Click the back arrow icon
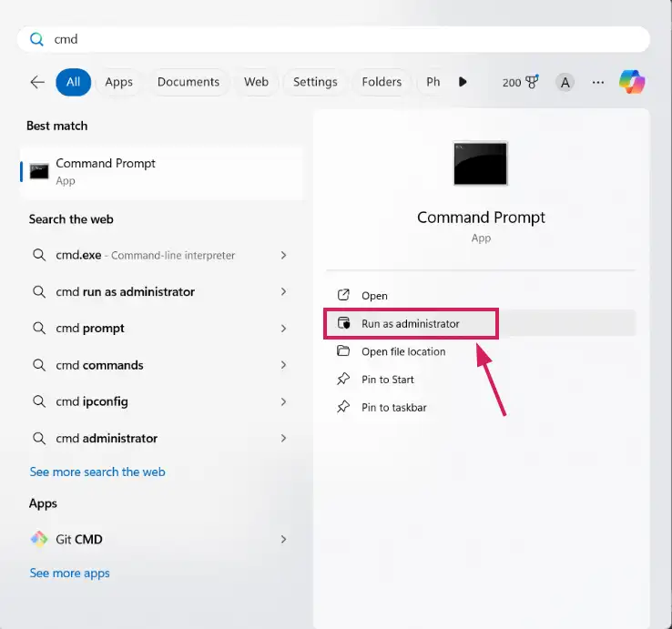This screenshot has width=672, height=629. 37,82
